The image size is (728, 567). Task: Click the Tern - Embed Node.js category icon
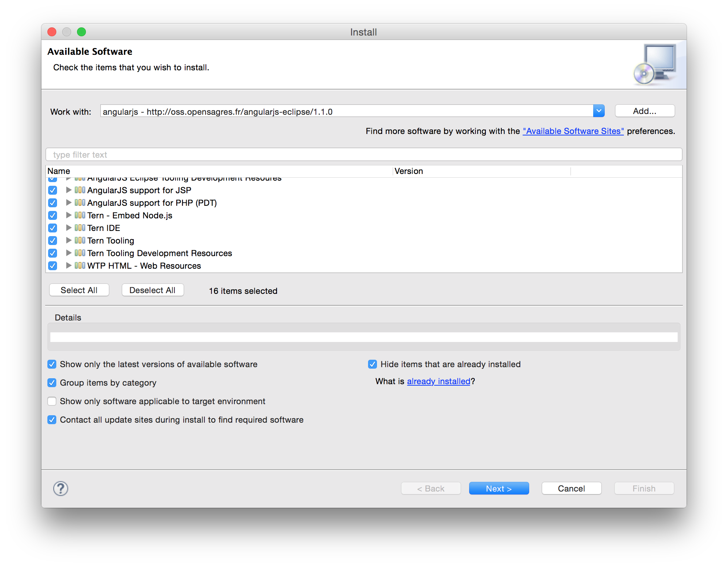[80, 215]
